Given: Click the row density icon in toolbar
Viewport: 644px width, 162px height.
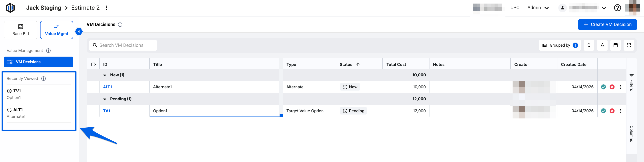Looking at the screenshot, I should click(x=616, y=45).
